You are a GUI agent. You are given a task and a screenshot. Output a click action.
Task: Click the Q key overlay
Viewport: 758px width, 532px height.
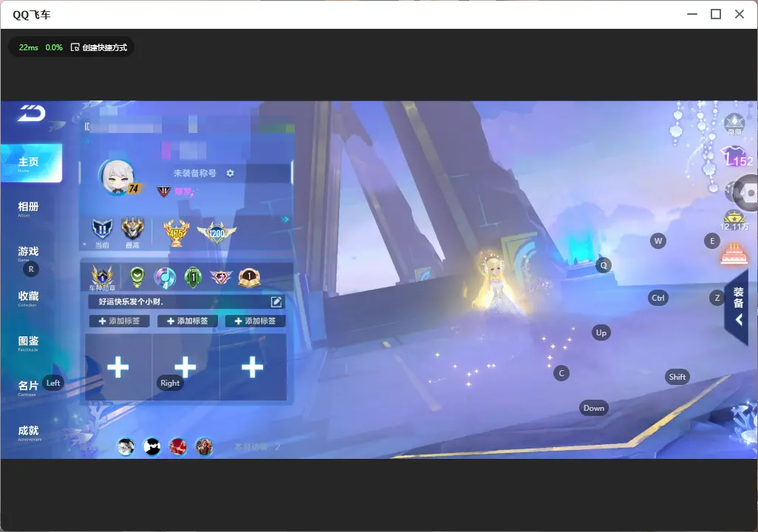click(x=604, y=265)
